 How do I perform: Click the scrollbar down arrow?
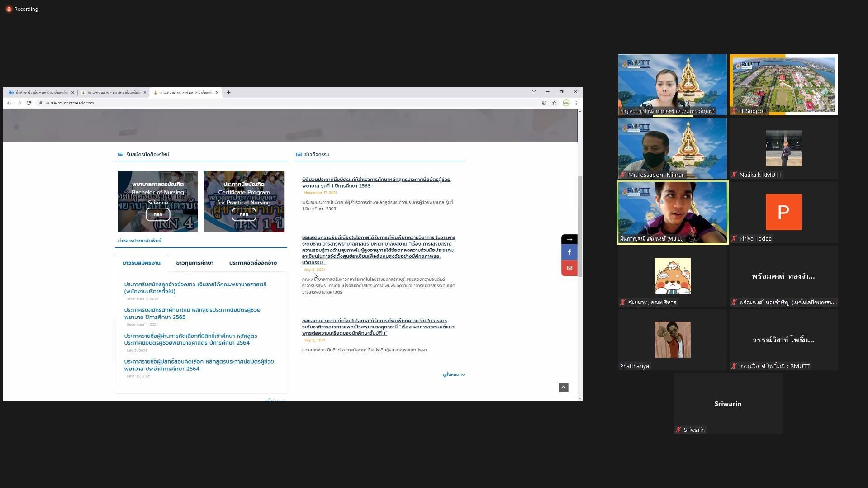pyautogui.click(x=580, y=398)
